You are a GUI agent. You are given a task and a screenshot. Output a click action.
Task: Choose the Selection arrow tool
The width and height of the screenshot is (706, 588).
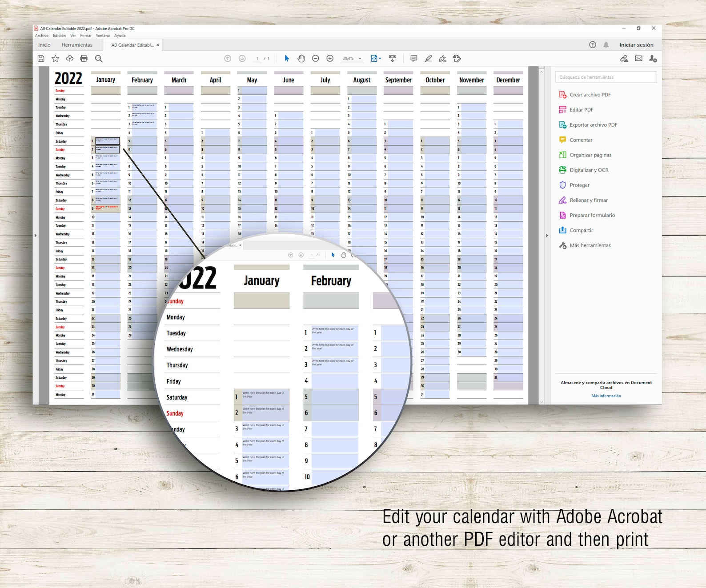[287, 58]
